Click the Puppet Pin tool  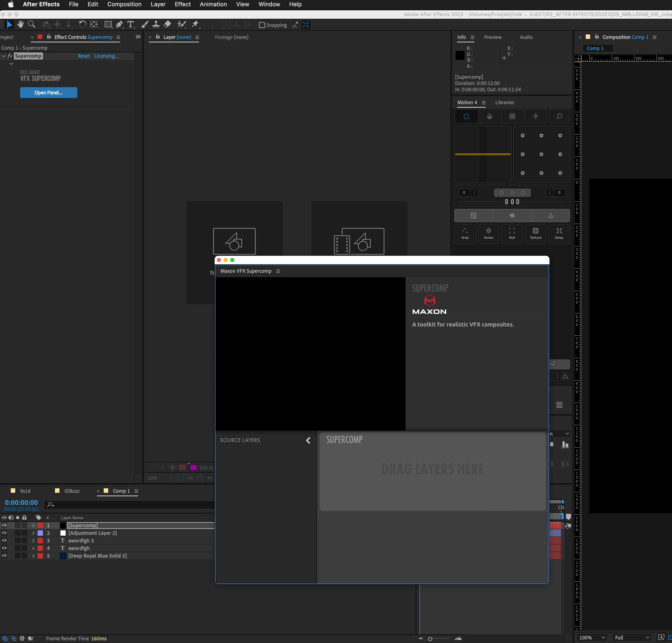(195, 24)
